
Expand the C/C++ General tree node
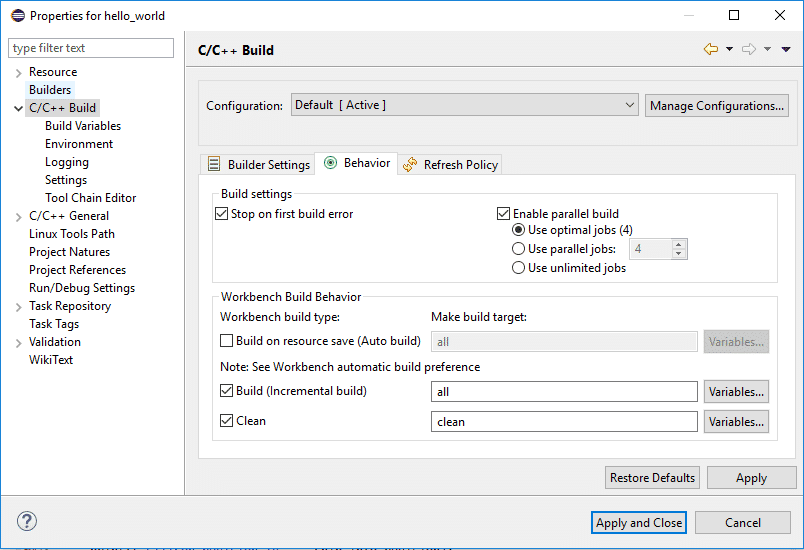pos(18,217)
